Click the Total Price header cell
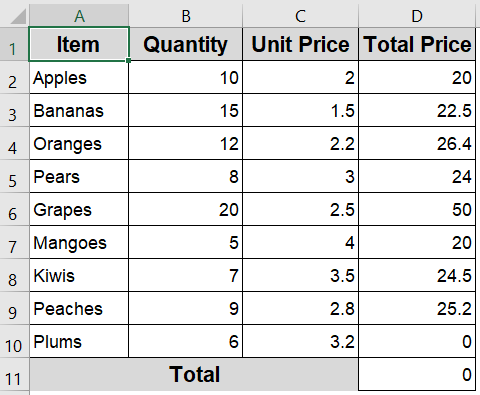The height and width of the screenshot is (395, 480). 417,44
